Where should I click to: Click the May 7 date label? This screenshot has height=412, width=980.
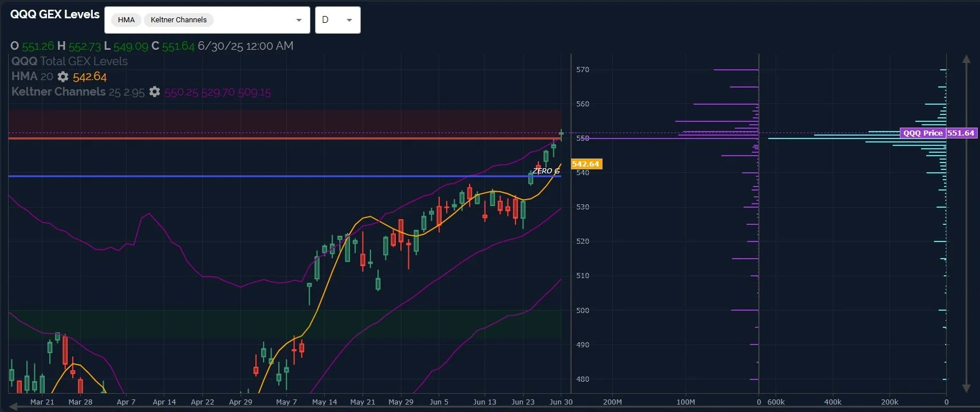[x=286, y=402]
